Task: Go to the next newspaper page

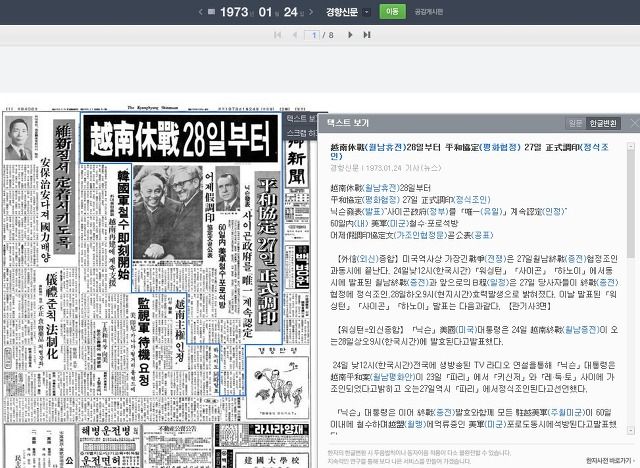Action: coord(350,35)
